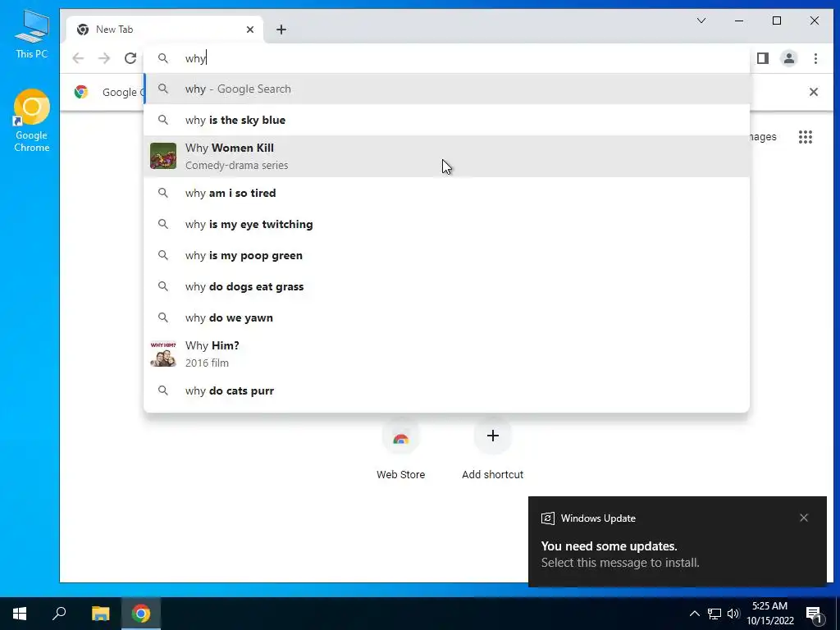Click the Google Chrome logo in the info bar

tap(81, 92)
